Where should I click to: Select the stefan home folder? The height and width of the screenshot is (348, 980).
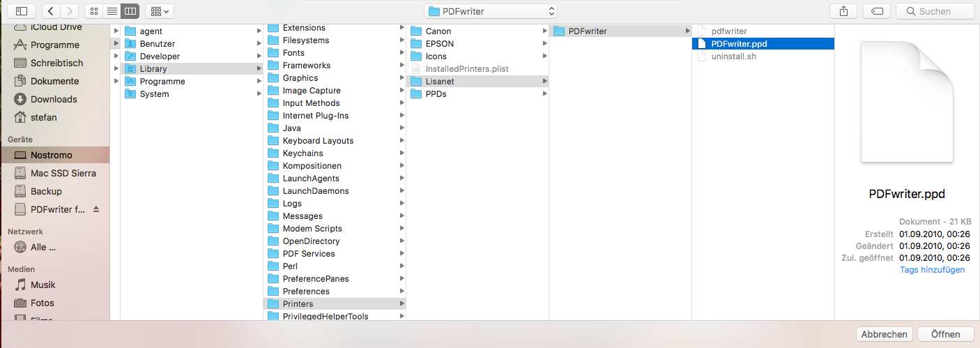point(43,117)
